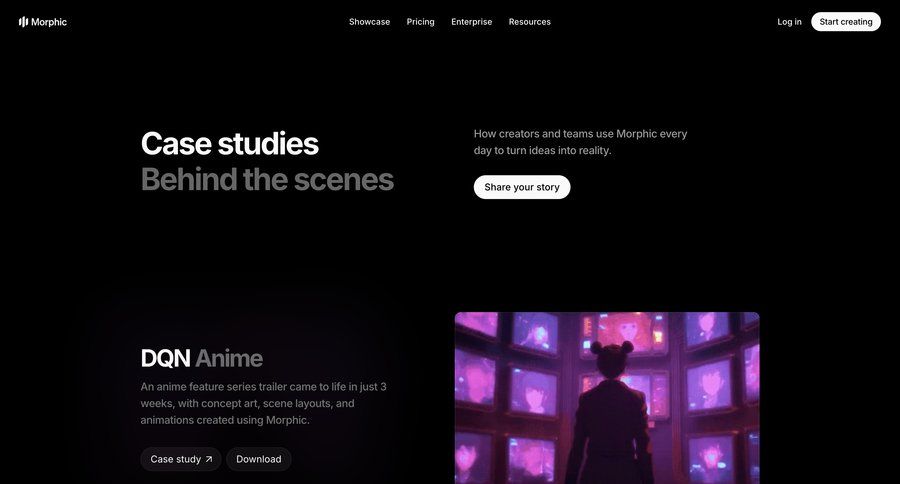The width and height of the screenshot is (900, 484).
Task: Go to the Enterprise page
Action: click(x=471, y=22)
